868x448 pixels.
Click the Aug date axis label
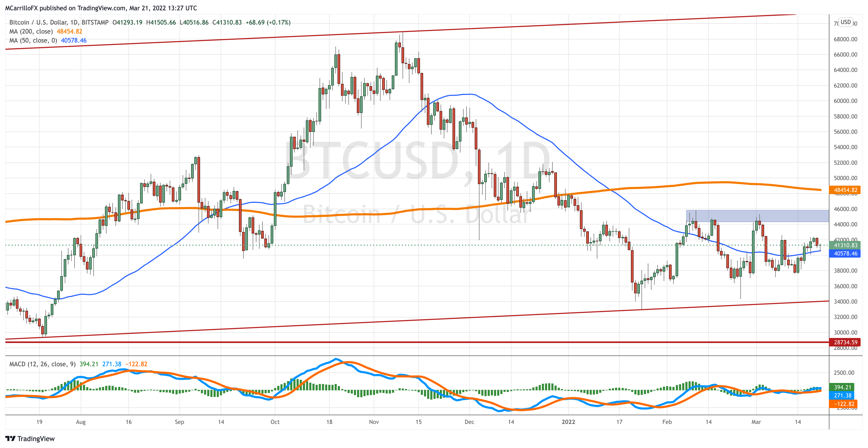[x=81, y=422]
